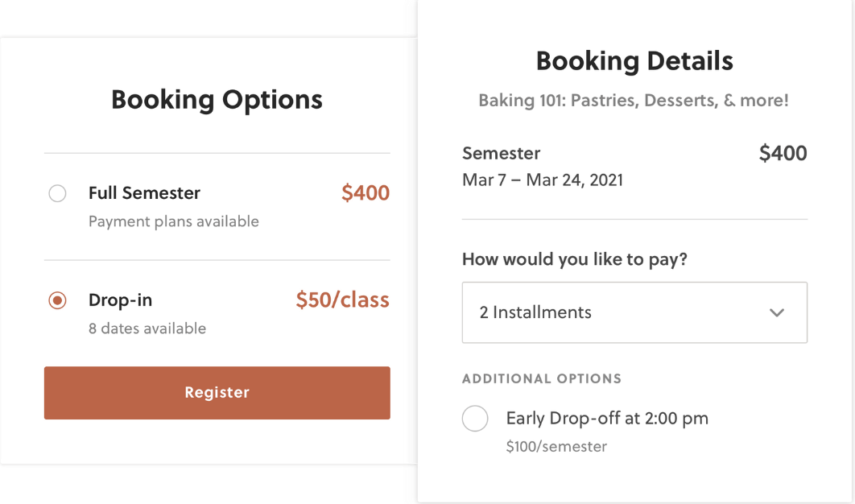Click "8 dates available" text

tap(147, 328)
